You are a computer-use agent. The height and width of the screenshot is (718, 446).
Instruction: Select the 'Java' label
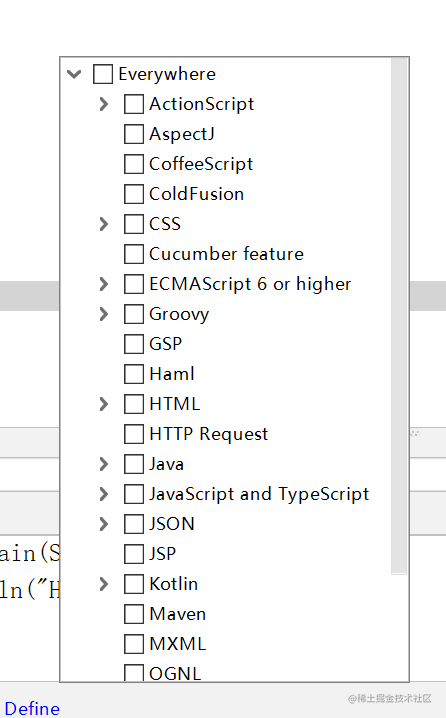click(x=166, y=464)
